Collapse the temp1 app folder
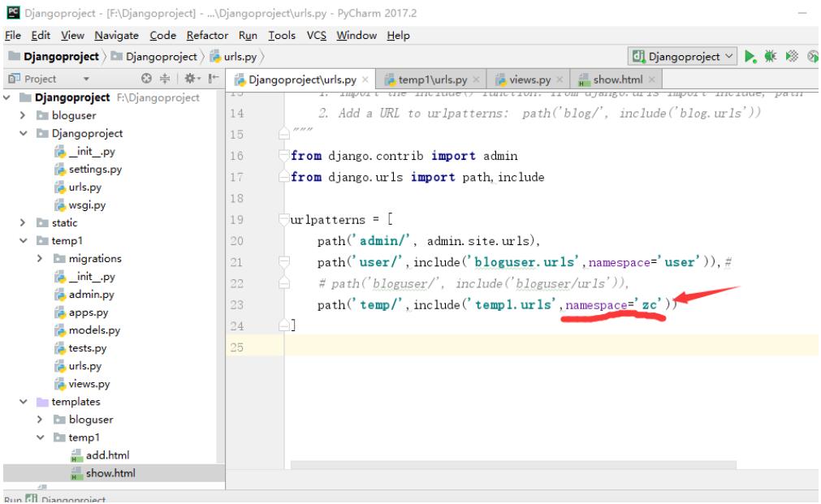The width and height of the screenshot is (821, 504). pyautogui.click(x=24, y=241)
